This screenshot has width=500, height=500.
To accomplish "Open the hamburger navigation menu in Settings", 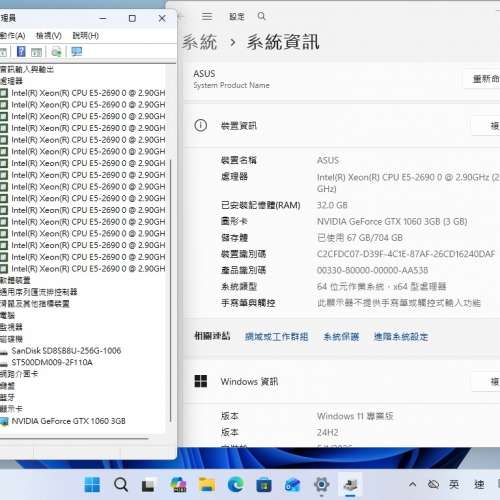I will [x=207, y=16].
